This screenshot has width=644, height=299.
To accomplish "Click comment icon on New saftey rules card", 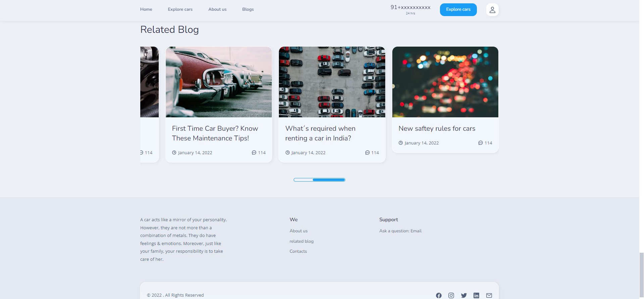I will (481, 143).
